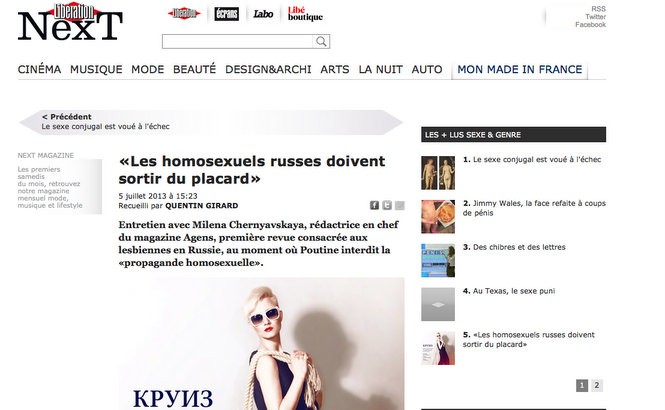This screenshot has height=410, width=665.
Task: Open the Libé boutique logo
Action: [x=305, y=14]
